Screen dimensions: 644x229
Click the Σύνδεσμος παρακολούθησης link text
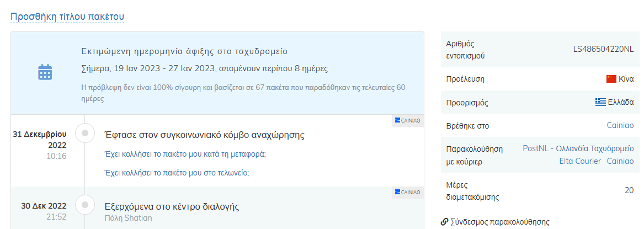click(500, 222)
